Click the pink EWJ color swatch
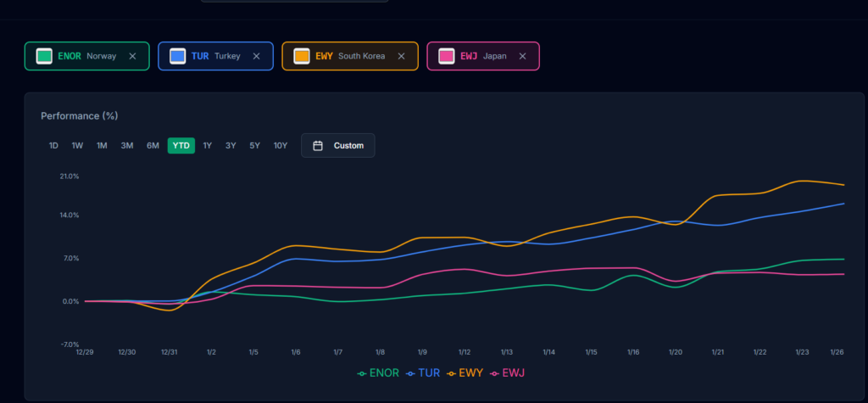 click(446, 56)
